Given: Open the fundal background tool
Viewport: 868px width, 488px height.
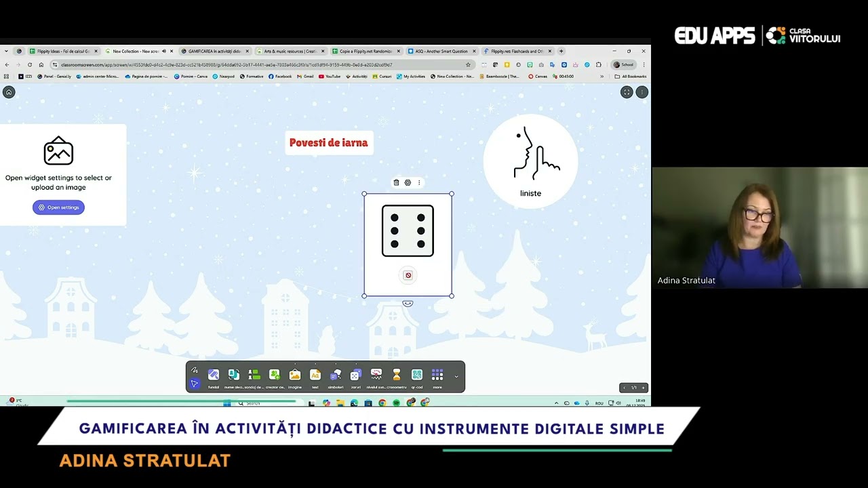Looking at the screenshot, I should 214,378.
